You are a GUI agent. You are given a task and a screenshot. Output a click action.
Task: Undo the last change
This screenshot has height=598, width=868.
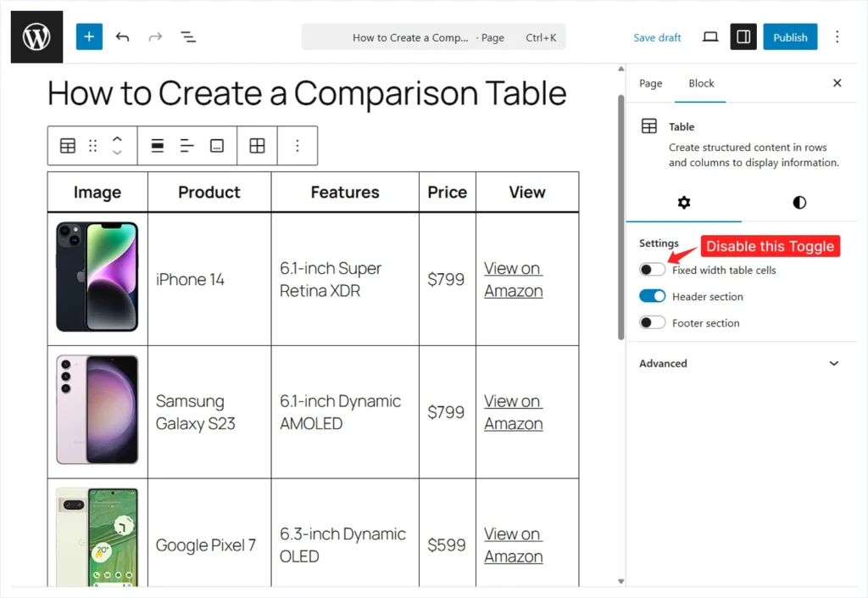tap(122, 37)
